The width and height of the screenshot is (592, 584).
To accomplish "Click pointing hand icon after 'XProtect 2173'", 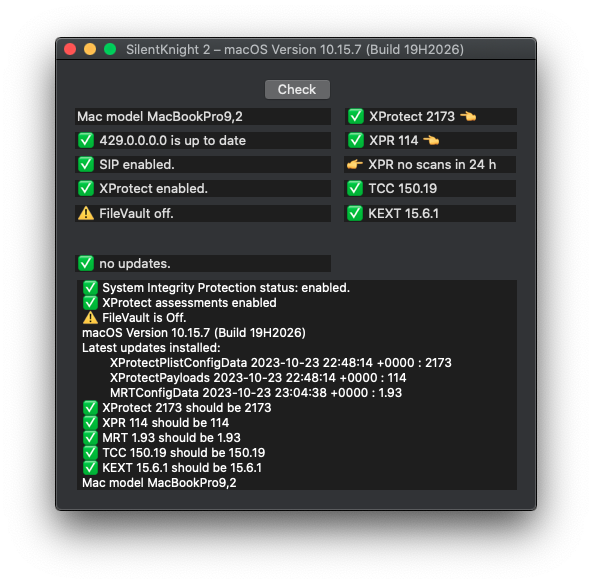I will (x=468, y=116).
